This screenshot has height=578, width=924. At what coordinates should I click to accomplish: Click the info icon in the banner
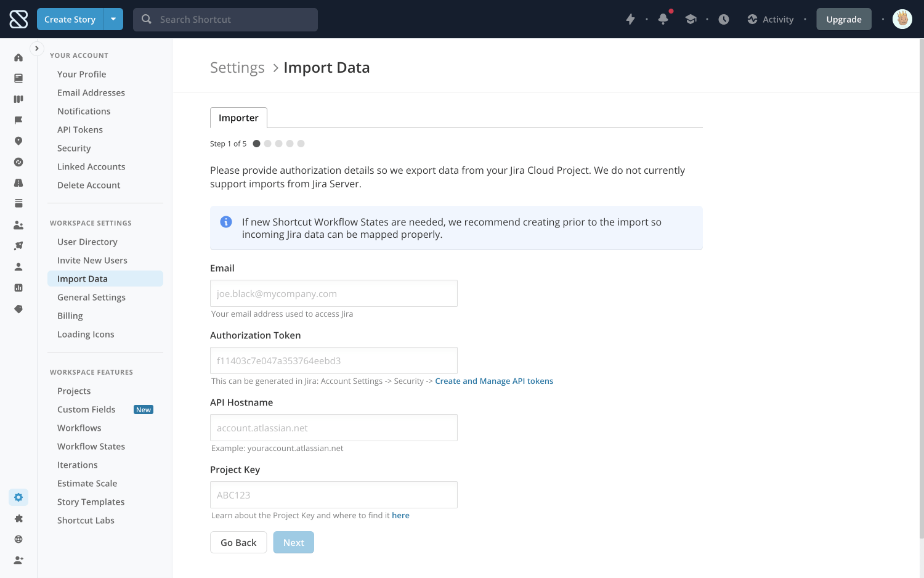226,222
